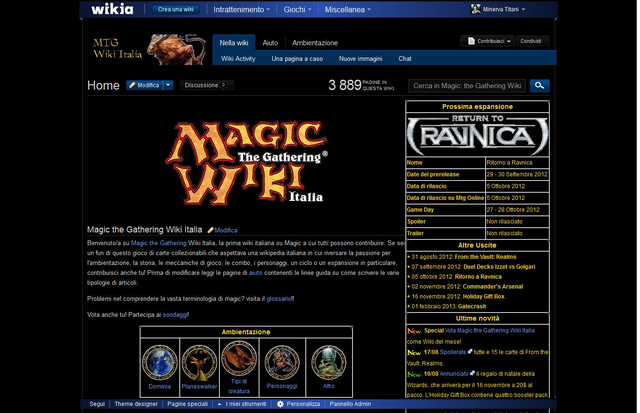640x413 pixels.
Task: Open Gatecrash entry
Action: point(472,306)
